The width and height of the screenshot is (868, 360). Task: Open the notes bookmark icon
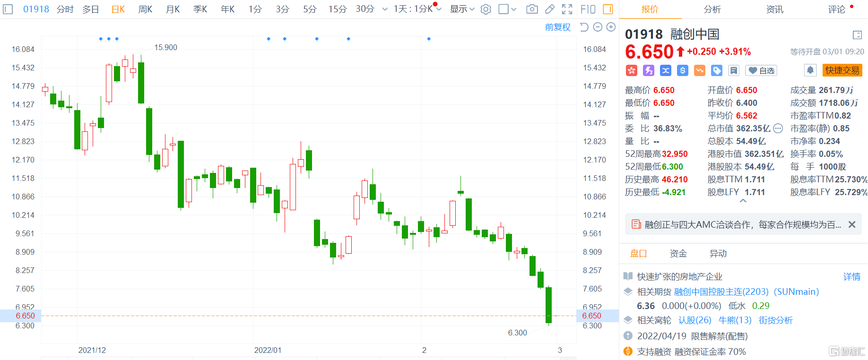[734, 70]
